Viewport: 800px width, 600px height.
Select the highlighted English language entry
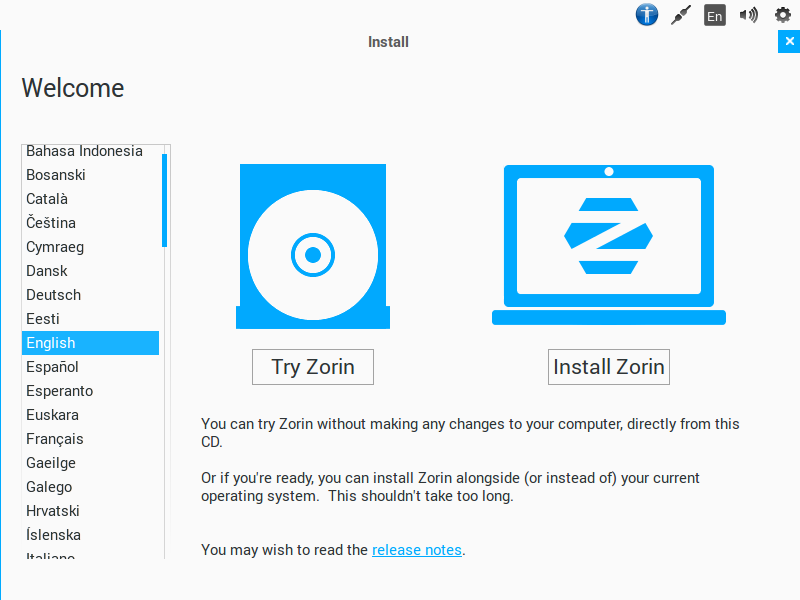coord(51,343)
